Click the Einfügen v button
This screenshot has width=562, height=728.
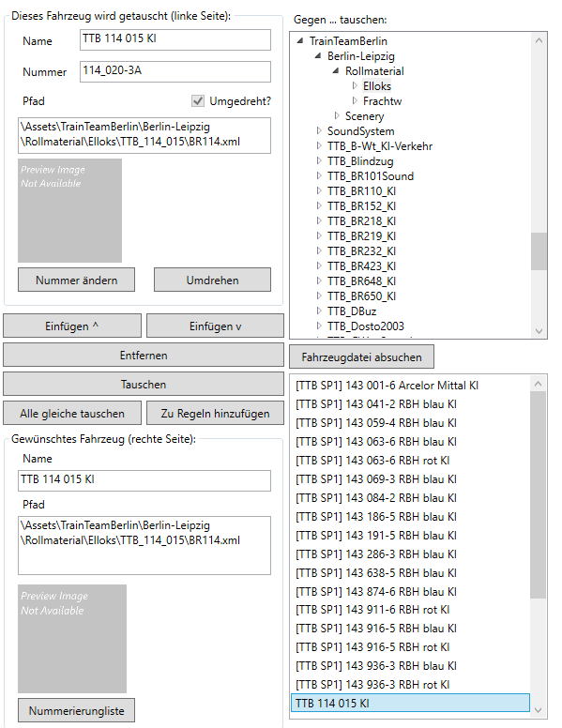[x=215, y=326]
